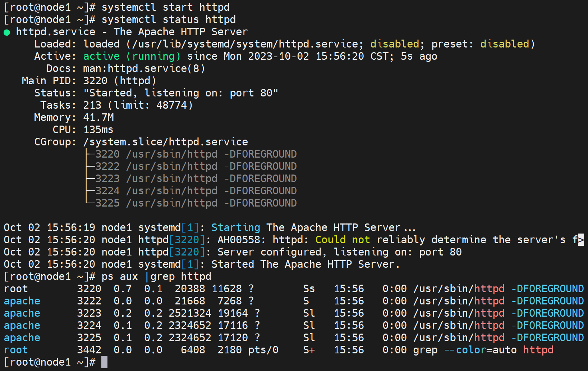Viewport: 588px width, 371px height.
Task: Click PID 3442 in the ps output
Action: [89, 350]
